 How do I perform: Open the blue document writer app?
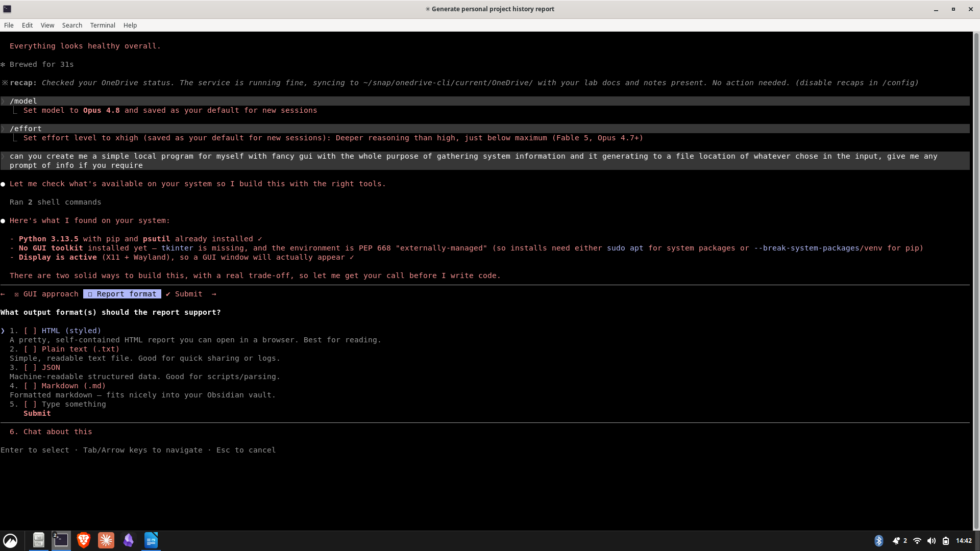tap(151, 540)
